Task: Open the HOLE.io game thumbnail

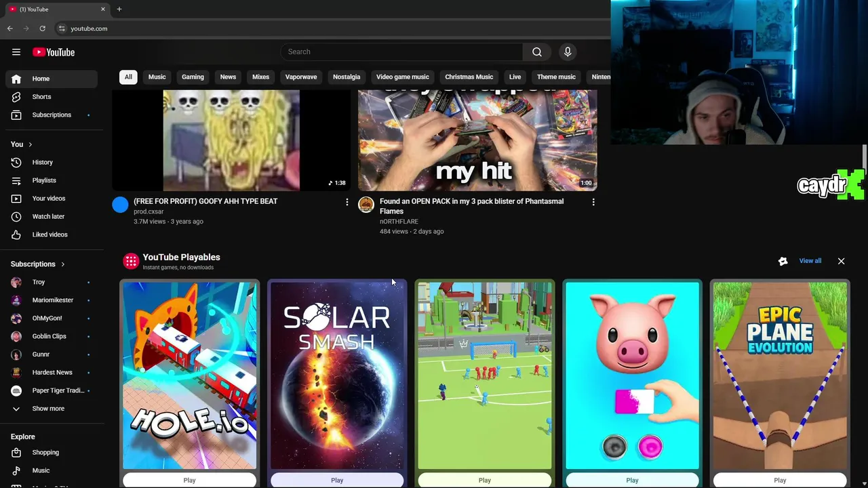Action: (189, 375)
